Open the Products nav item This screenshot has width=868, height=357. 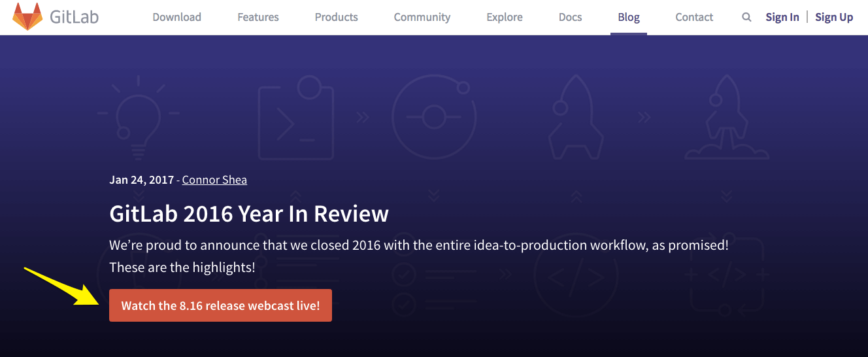coord(337,17)
